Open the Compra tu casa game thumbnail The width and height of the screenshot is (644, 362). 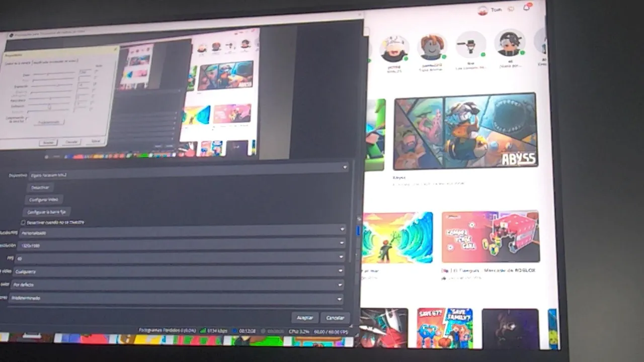tap(491, 237)
